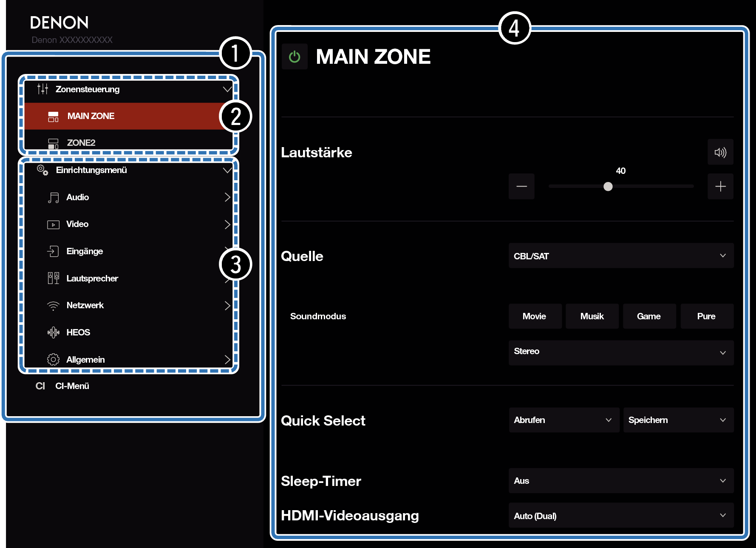Click the Lautsprecher speaker icon
Screen dimensions: 756x548
click(53, 278)
